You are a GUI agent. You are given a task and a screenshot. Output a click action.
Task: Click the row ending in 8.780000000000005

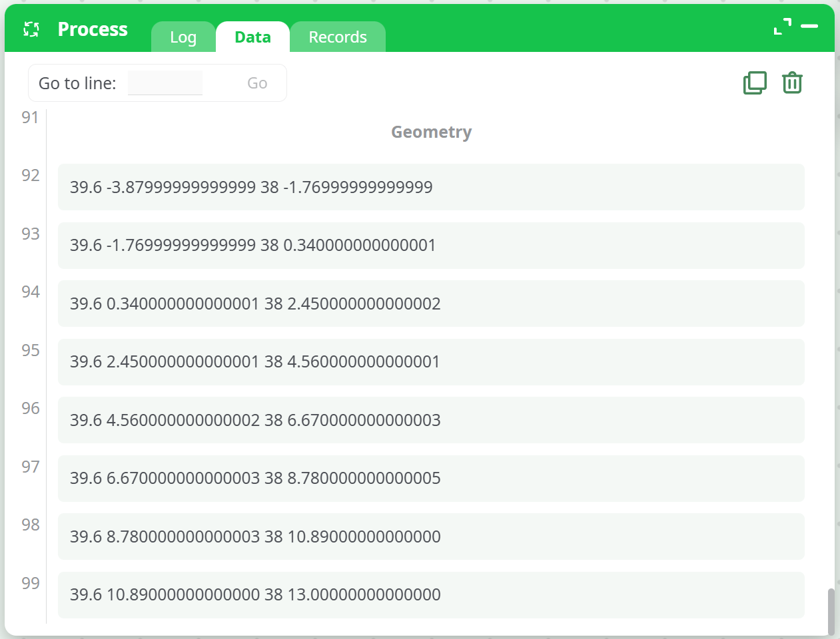431,479
